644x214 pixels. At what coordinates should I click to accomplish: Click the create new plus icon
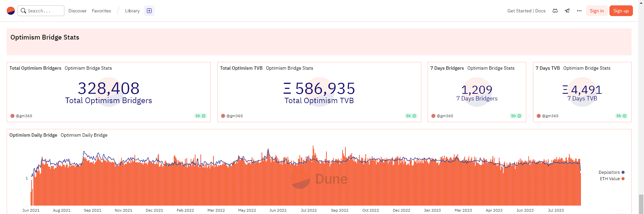tap(149, 11)
